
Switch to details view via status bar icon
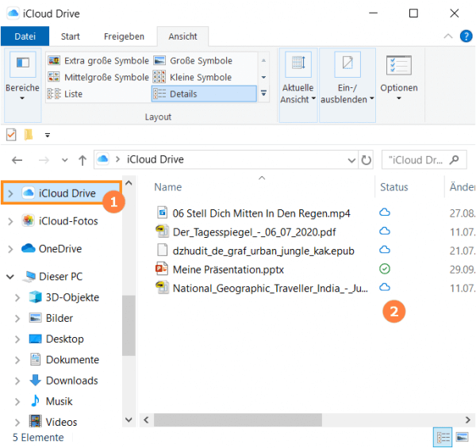(443, 437)
